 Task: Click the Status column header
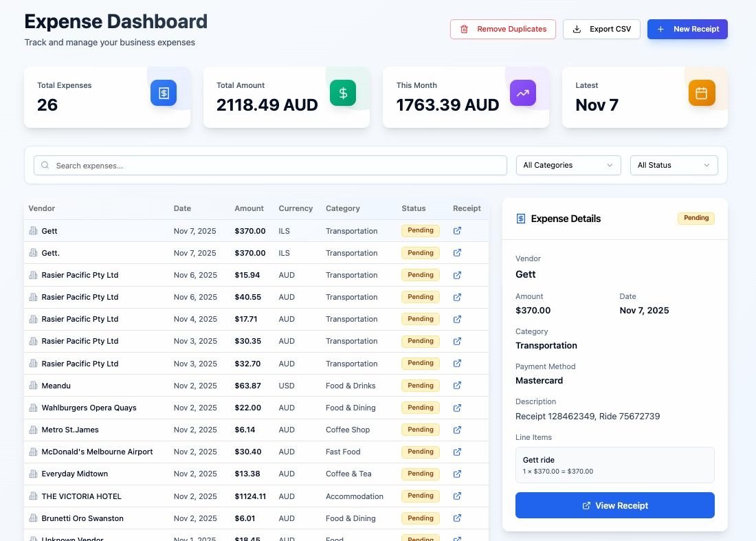pos(413,208)
